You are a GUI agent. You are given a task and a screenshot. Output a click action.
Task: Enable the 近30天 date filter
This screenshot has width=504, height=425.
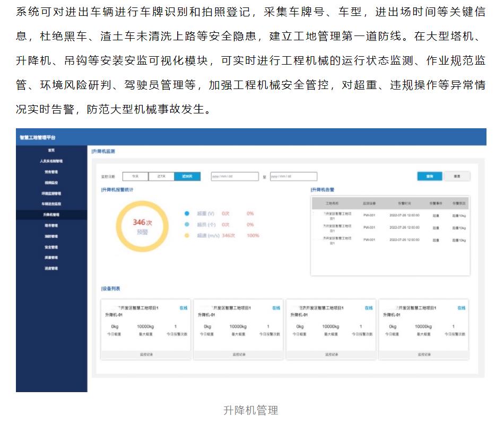[x=187, y=176]
